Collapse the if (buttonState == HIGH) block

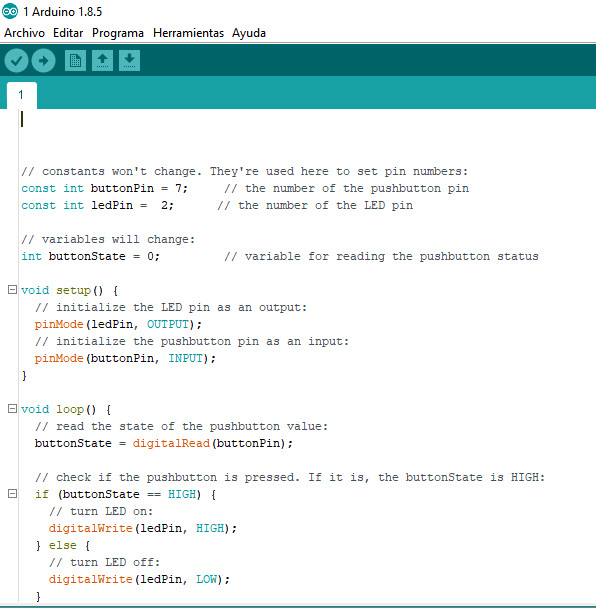point(12,494)
